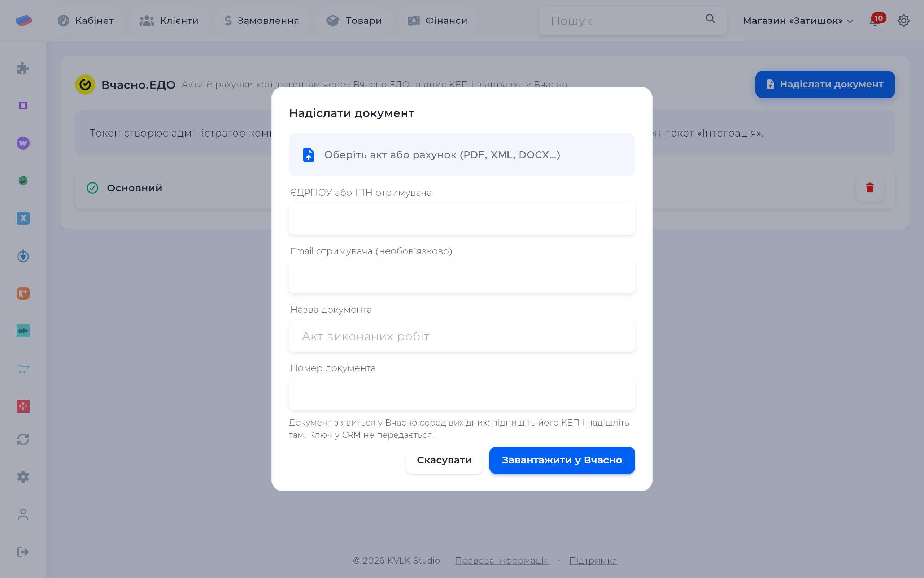Click the Вчасно.ЕДО logo icon

[85, 85]
